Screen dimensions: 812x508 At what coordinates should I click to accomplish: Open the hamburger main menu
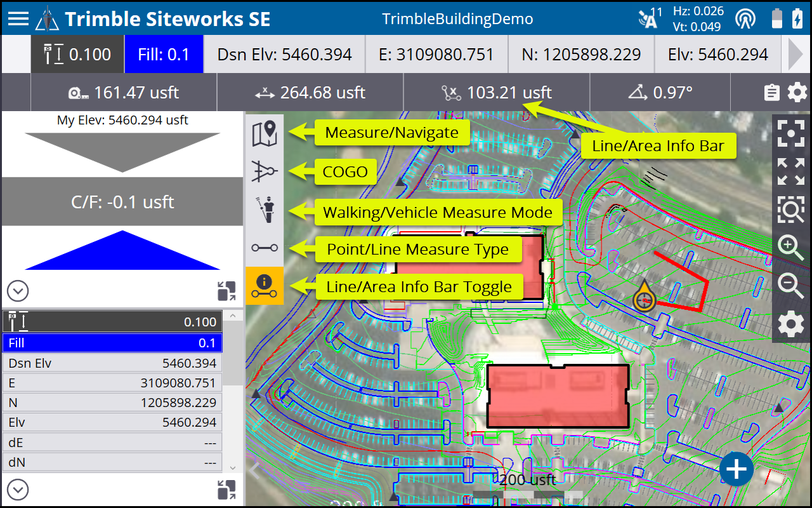18,18
